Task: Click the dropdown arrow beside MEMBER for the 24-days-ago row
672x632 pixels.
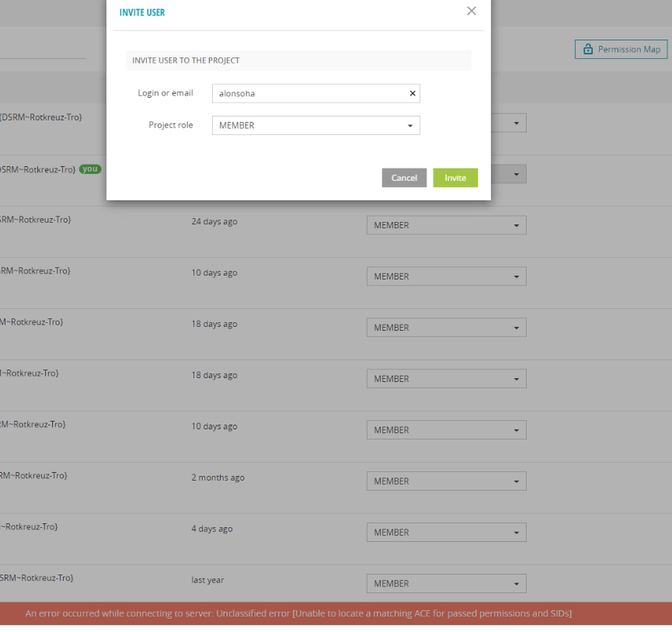Action: (517, 225)
